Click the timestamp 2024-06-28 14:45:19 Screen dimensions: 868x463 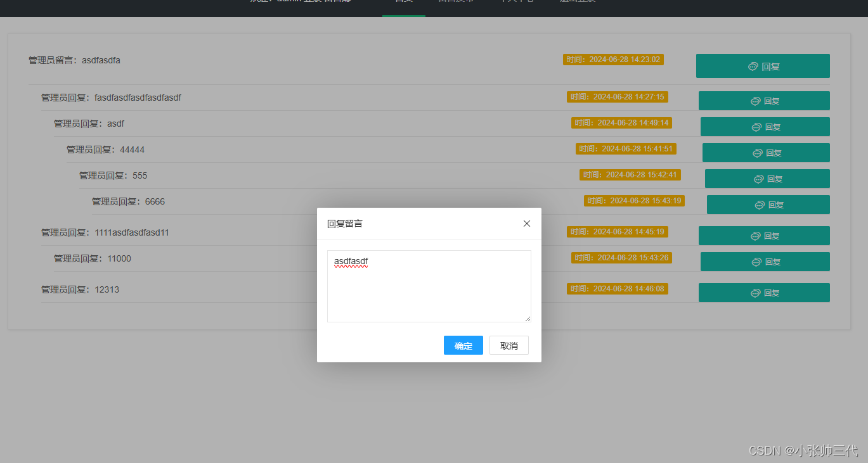[618, 232]
